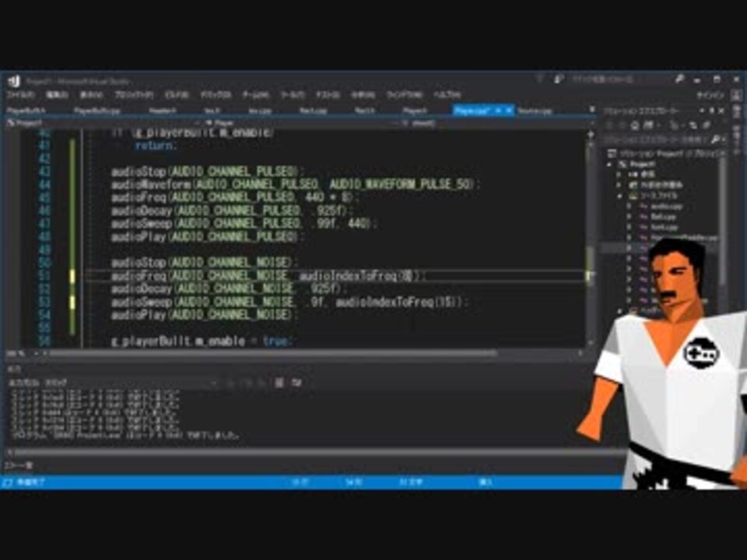Close the Solution Explorer panel
747x560 pixels.
tap(722, 111)
